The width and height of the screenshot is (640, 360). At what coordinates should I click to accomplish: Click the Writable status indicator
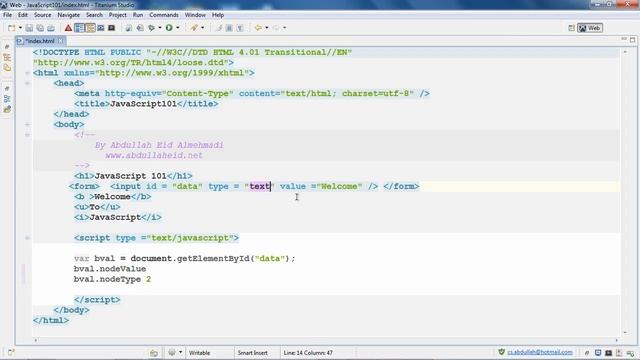199,353
